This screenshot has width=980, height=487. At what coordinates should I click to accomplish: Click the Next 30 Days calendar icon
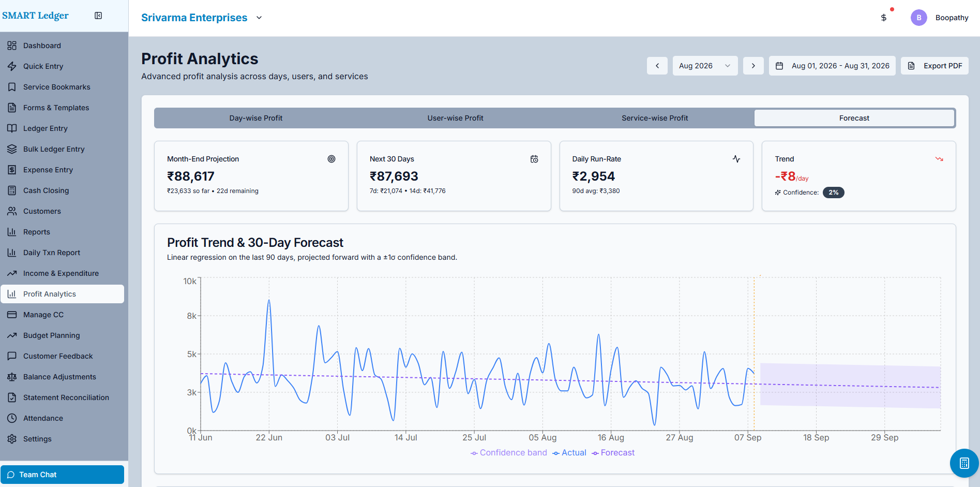pyautogui.click(x=534, y=159)
